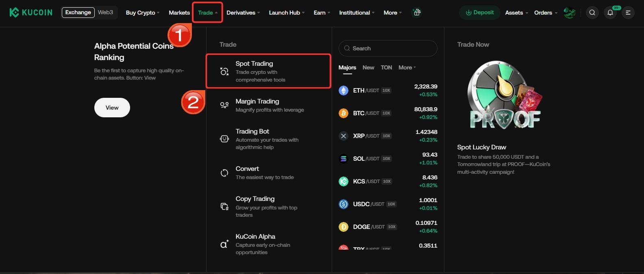Click the KuCoin logo
644x274 pixels.
point(31,13)
